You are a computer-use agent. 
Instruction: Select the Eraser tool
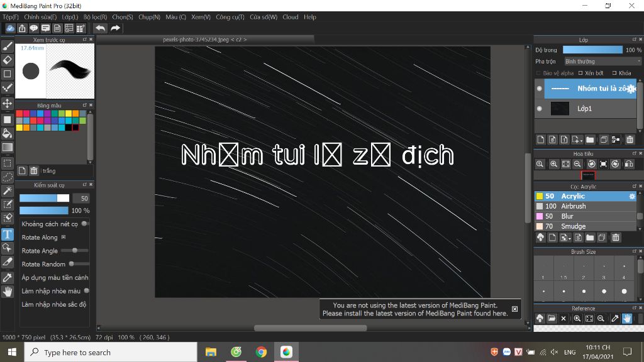(8, 60)
